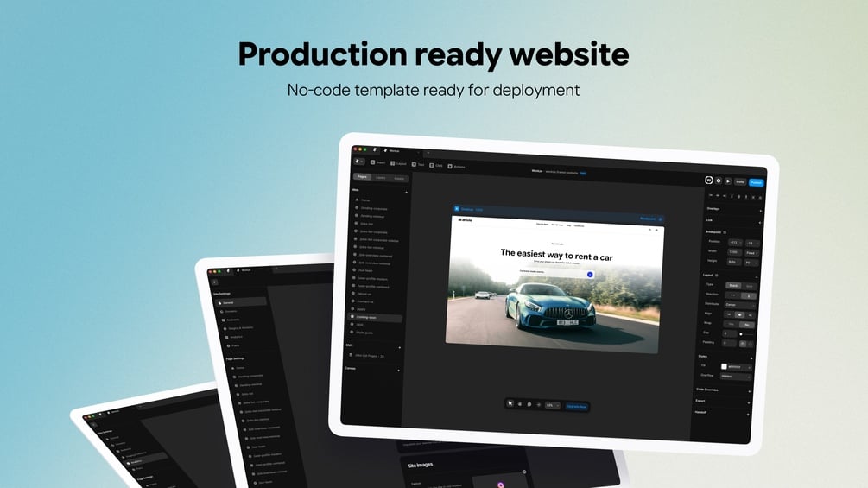Click the Upgrade Now button in bottom toolbar
868x488 pixels.
(x=576, y=406)
